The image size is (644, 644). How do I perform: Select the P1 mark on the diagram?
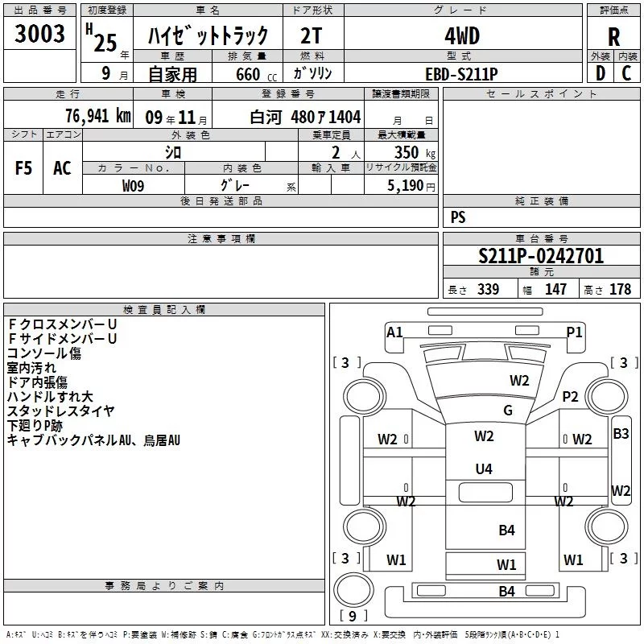[575, 332]
